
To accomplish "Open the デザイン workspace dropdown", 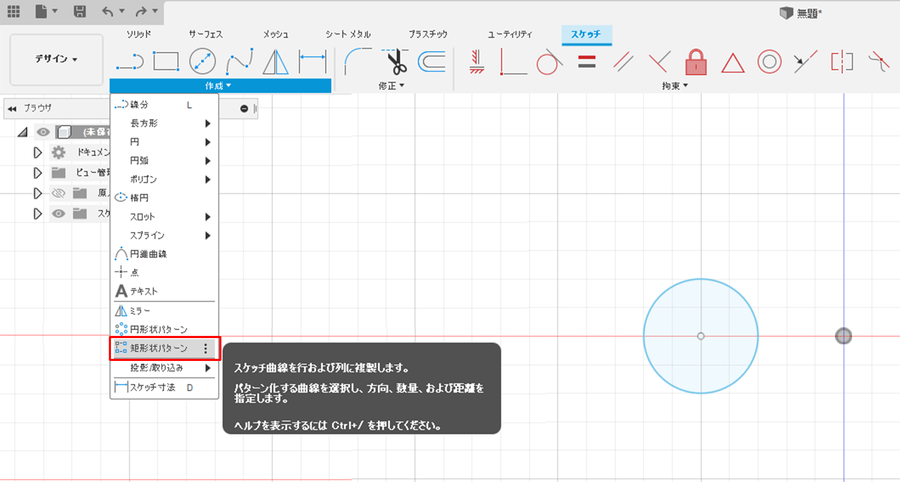I will (x=56, y=59).
